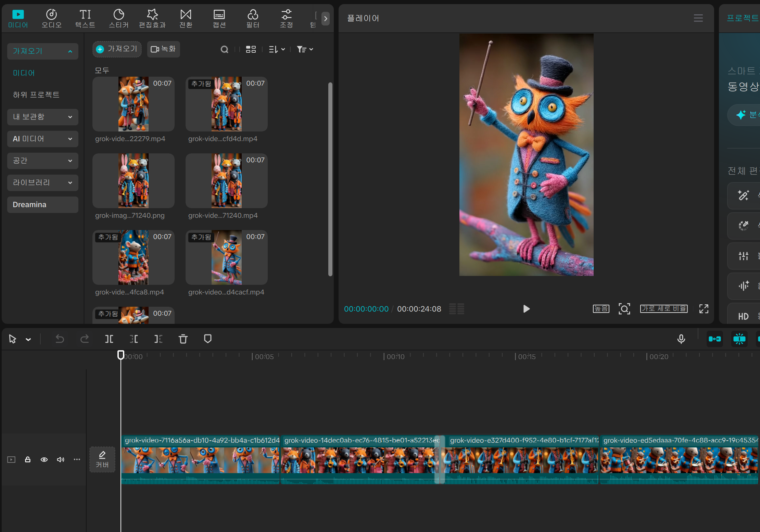The width and height of the screenshot is (760, 532).
Task: Click the marker shield icon
Action: click(x=207, y=339)
